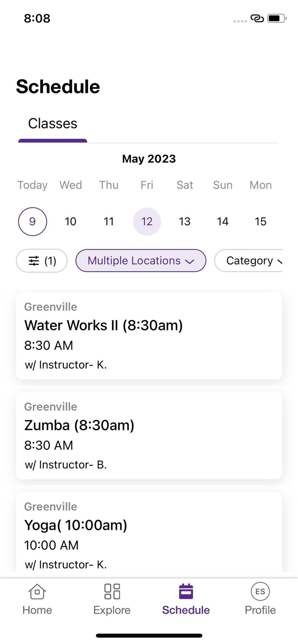Open the Zumba 8:30am class

click(149, 435)
